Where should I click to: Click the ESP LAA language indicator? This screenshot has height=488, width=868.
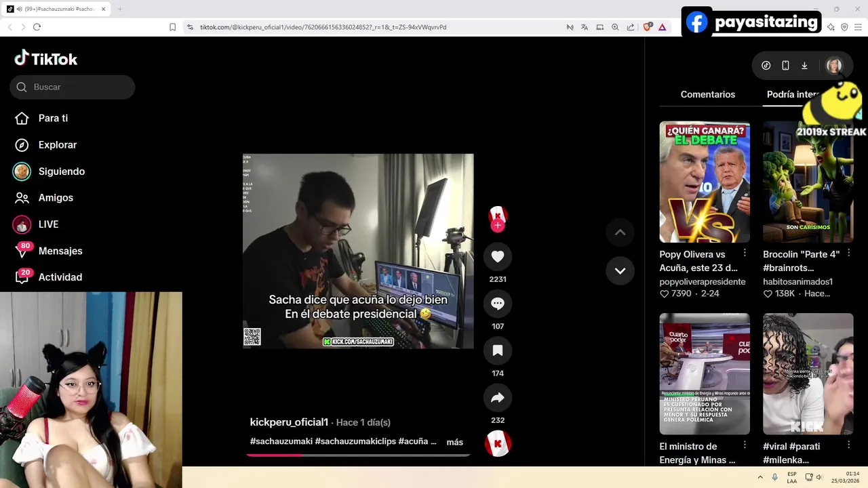coord(791,477)
